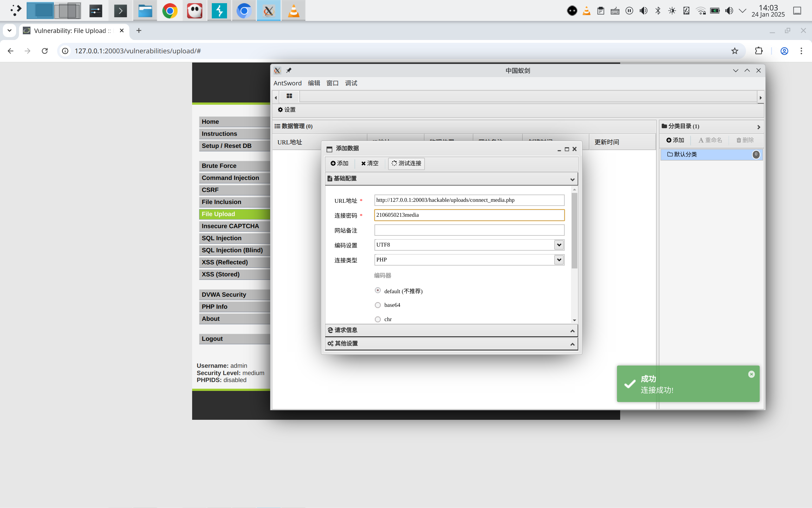Open the 调试 menu
Viewport: 812px width, 508px height.
[x=351, y=83]
